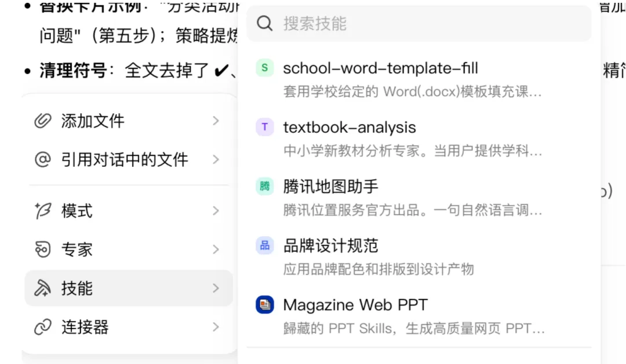Click the bold 清理符号 text in chat

pos(73,71)
